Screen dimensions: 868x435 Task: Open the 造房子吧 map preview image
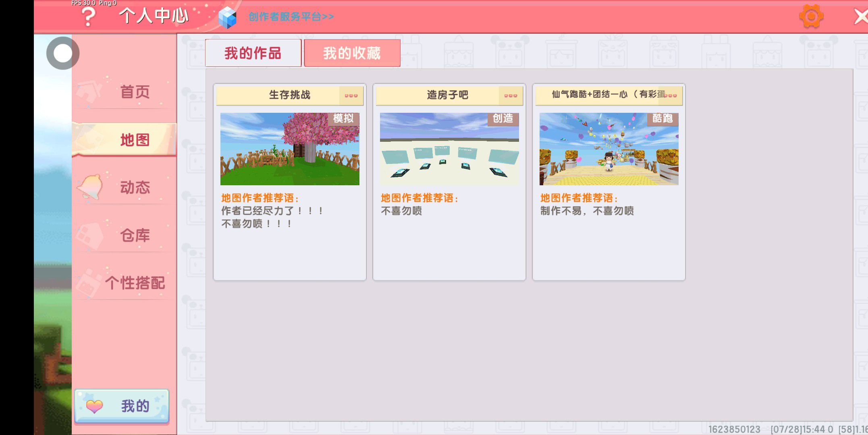(x=449, y=149)
